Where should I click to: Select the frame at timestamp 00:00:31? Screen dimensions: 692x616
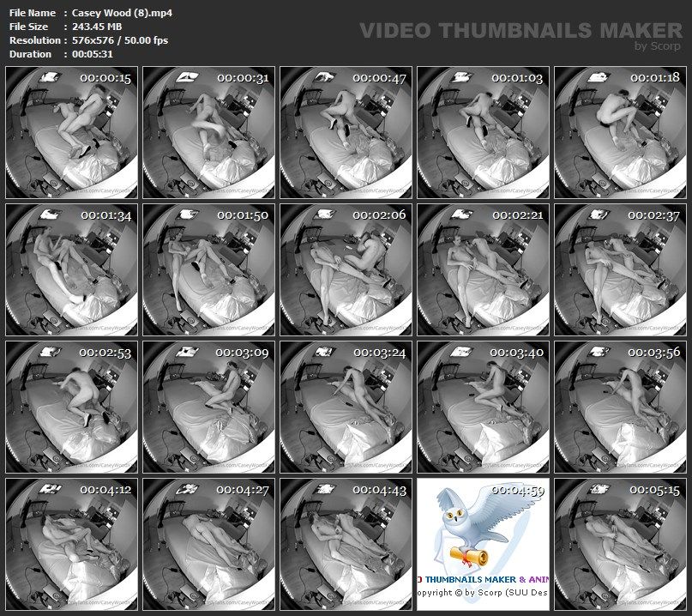(209, 132)
